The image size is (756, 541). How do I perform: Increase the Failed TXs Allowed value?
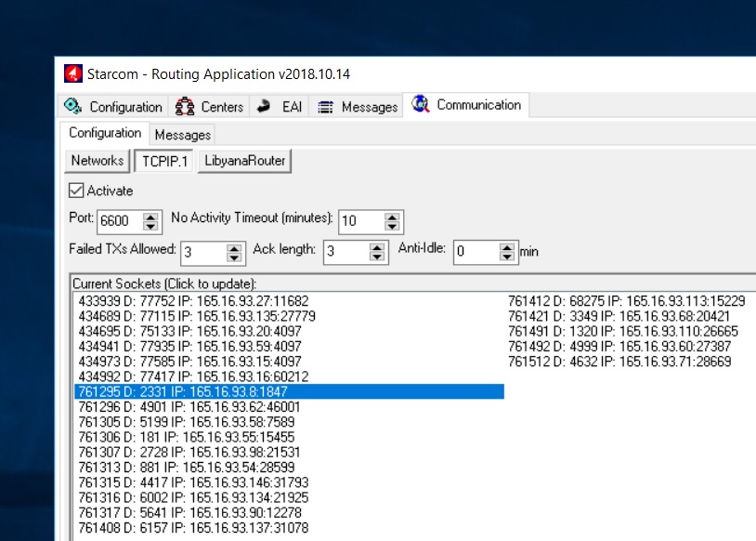(233, 247)
